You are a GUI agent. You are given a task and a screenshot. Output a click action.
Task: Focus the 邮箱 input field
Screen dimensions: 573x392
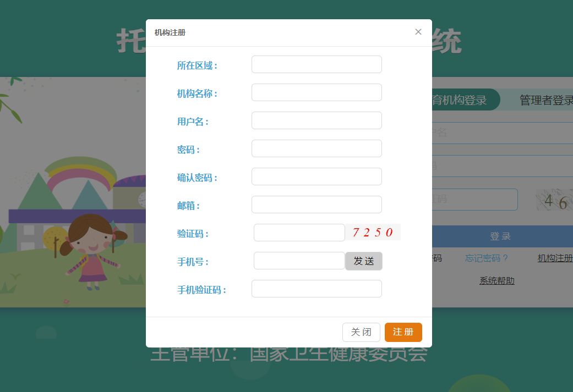click(x=316, y=205)
